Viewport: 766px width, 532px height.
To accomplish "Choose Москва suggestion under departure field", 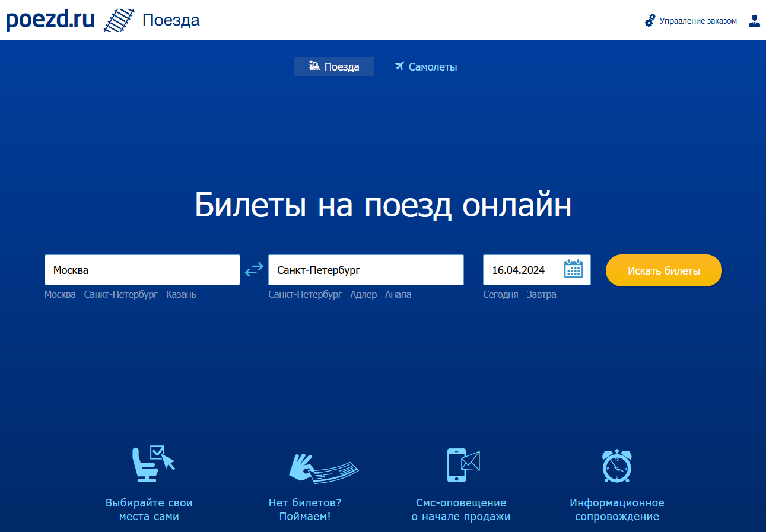I will click(60, 295).
